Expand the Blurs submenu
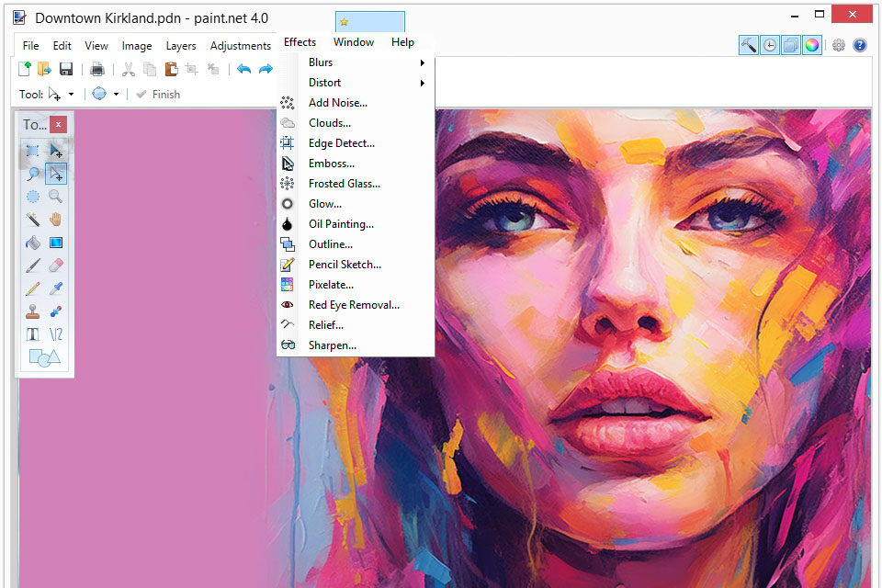 [356, 62]
